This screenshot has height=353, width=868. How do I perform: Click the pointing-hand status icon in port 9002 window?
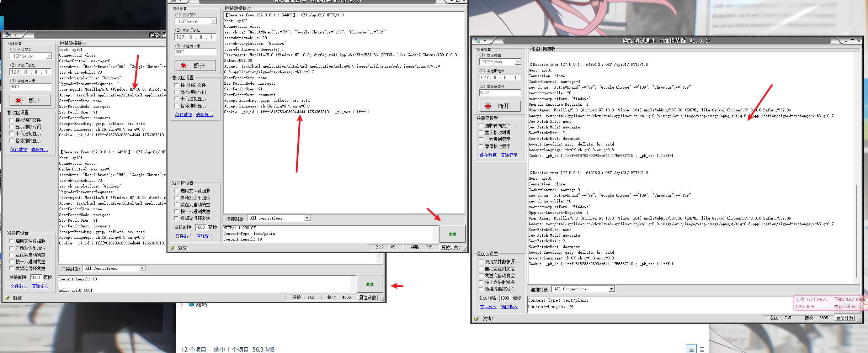tap(476, 318)
